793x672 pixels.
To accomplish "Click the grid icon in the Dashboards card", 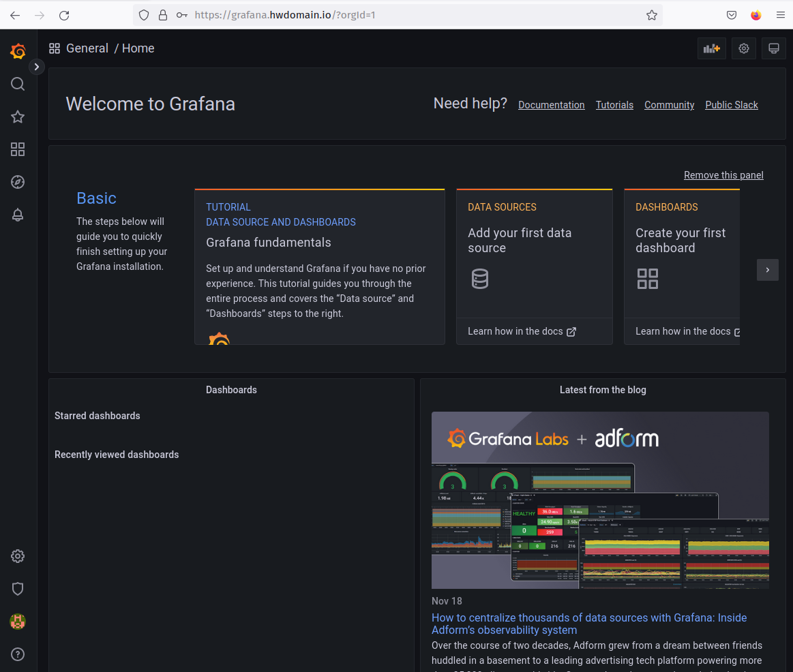I will click(647, 279).
